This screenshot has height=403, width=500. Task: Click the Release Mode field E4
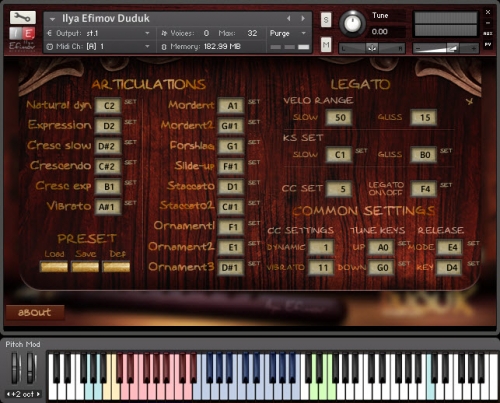(450, 247)
